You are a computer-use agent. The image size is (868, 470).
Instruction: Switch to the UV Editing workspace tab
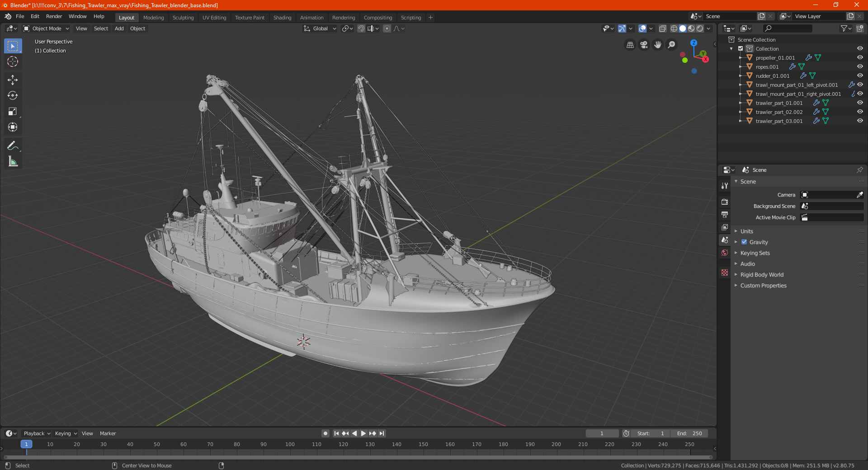click(214, 18)
